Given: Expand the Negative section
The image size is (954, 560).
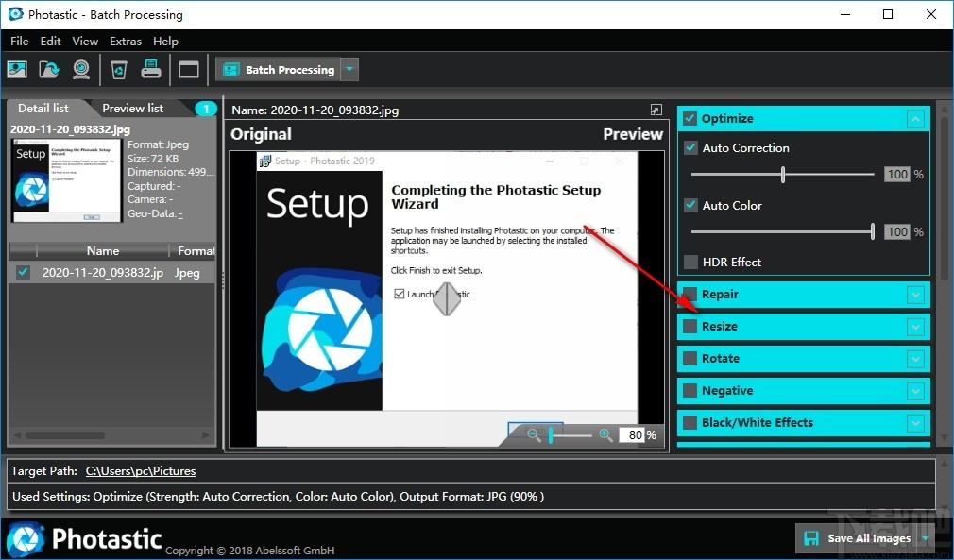Looking at the screenshot, I should (x=915, y=391).
